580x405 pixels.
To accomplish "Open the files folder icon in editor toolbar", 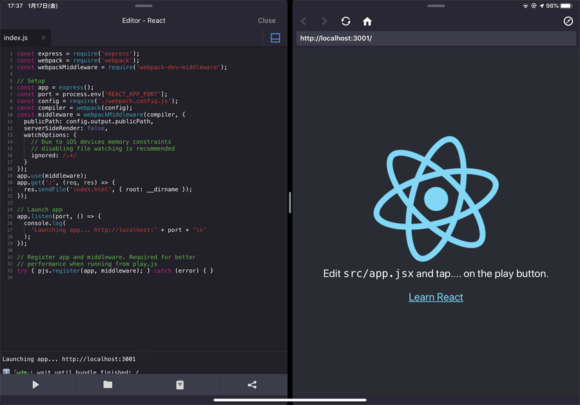I will (x=108, y=385).
